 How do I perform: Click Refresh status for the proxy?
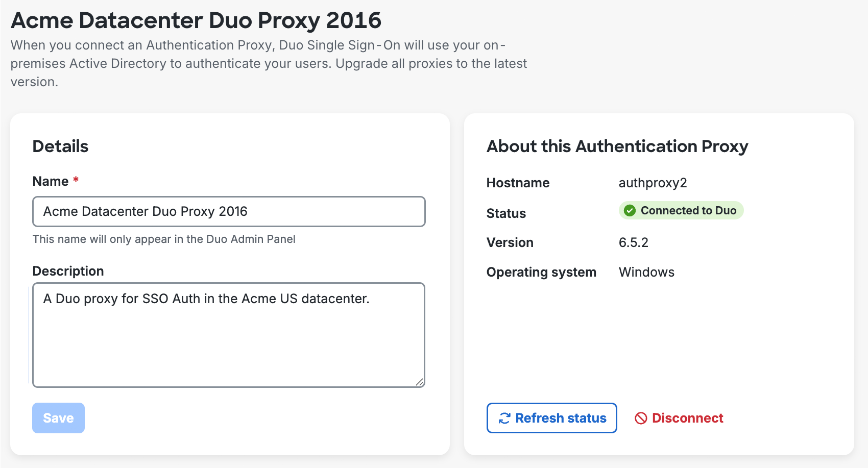click(x=551, y=418)
